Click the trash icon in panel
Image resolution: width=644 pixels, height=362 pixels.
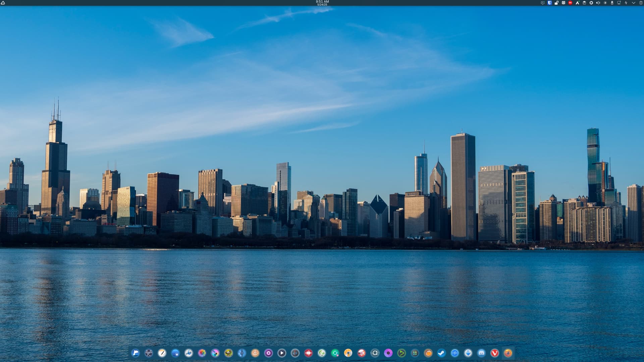click(641, 3)
